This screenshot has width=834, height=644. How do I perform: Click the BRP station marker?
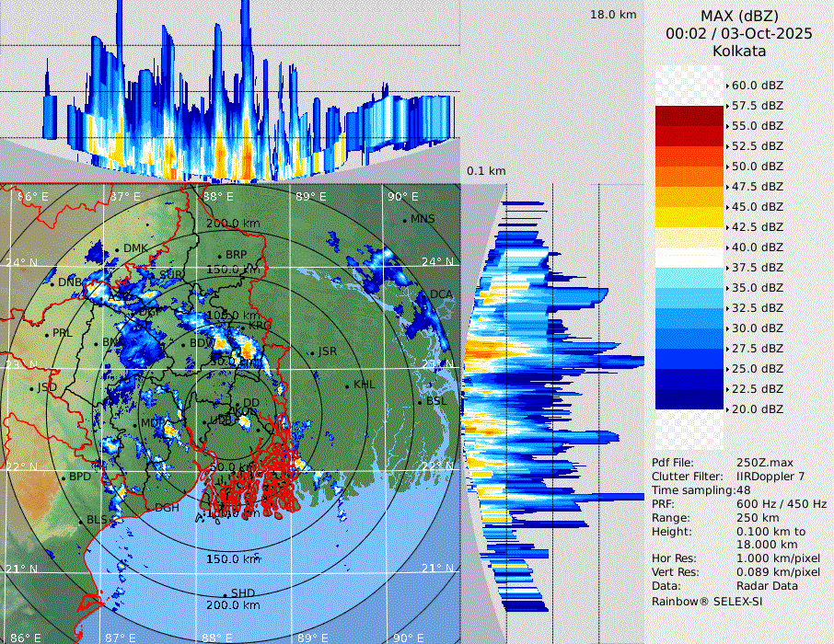coord(220,256)
